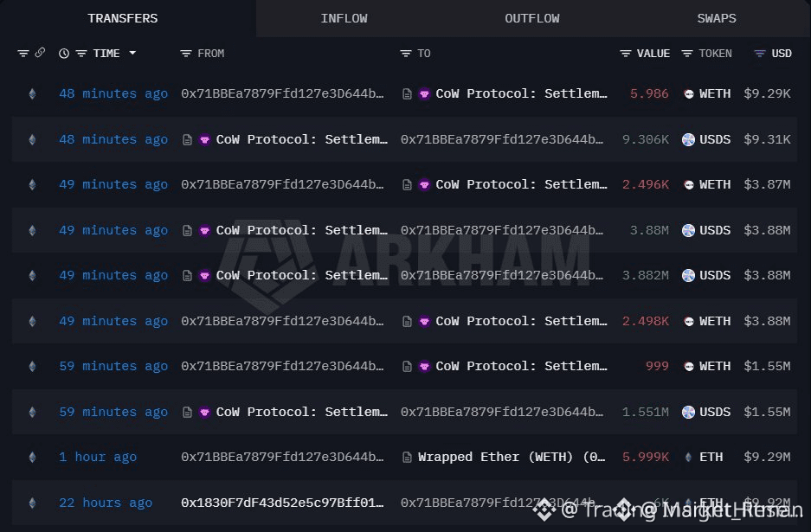
Task: Click the general filter icon in header
Action: [x=23, y=54]
